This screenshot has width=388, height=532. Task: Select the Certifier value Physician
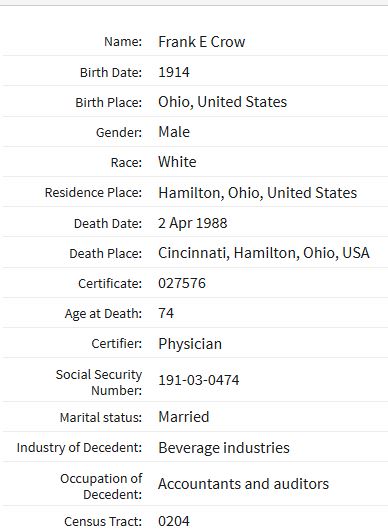click(x=190, y=344)
